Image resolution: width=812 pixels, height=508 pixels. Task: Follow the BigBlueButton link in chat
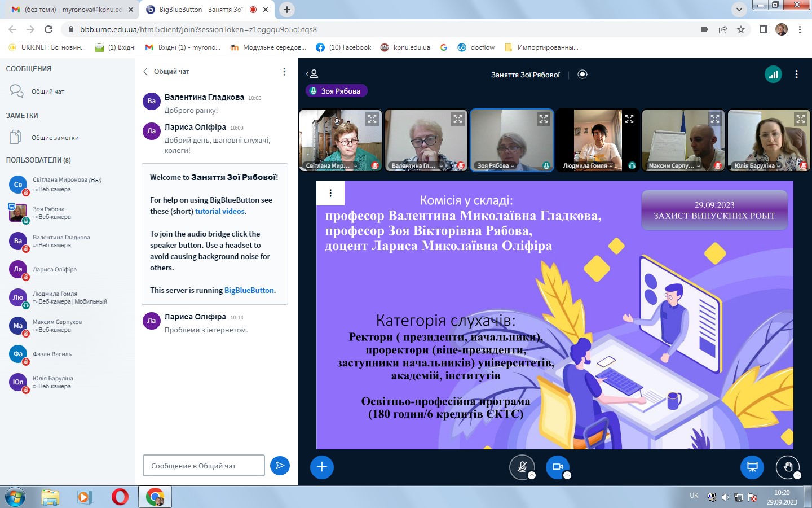pyautogui.click(x=249, y=290)
